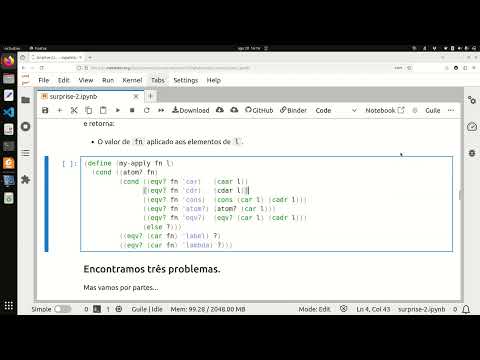Open the toolbar overflow ellipsis menu
480x360 pixels.
pos(451,110)
